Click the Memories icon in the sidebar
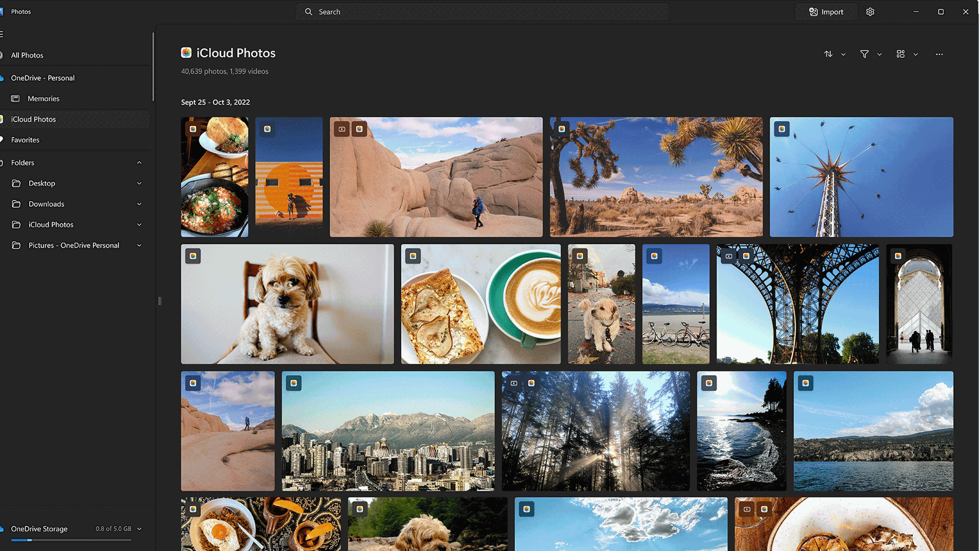Screen dimensions: 980x551 pyautogui.click(x=15, y=98)
